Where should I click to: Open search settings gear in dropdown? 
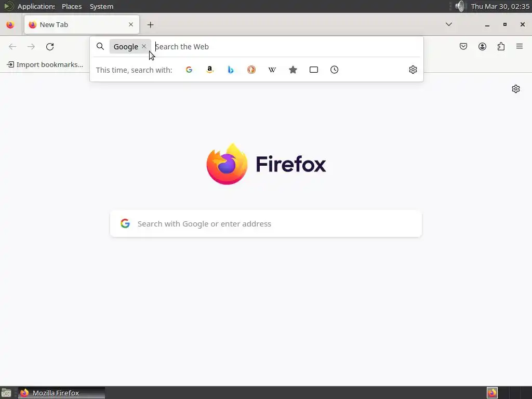pos(413,70)
